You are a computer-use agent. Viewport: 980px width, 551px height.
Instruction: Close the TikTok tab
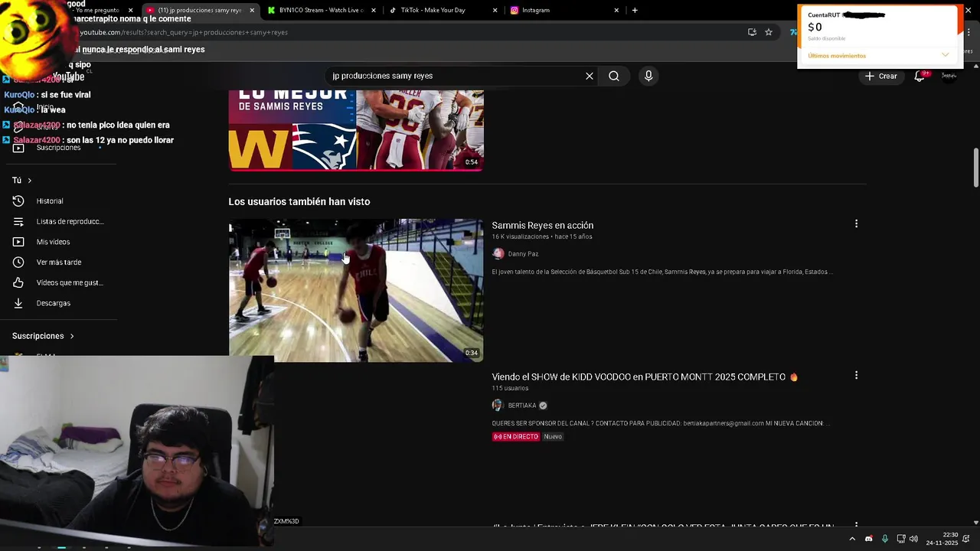pos(495,10)
